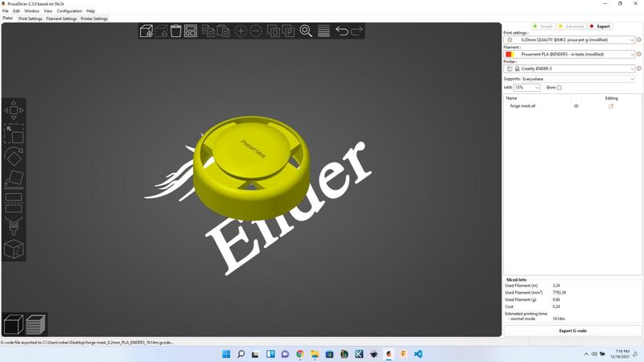Image resolution: width=644 pixels, height=362 pixels.
Task: Switch to sliced layers preview icon
Action: click(35, 324)
